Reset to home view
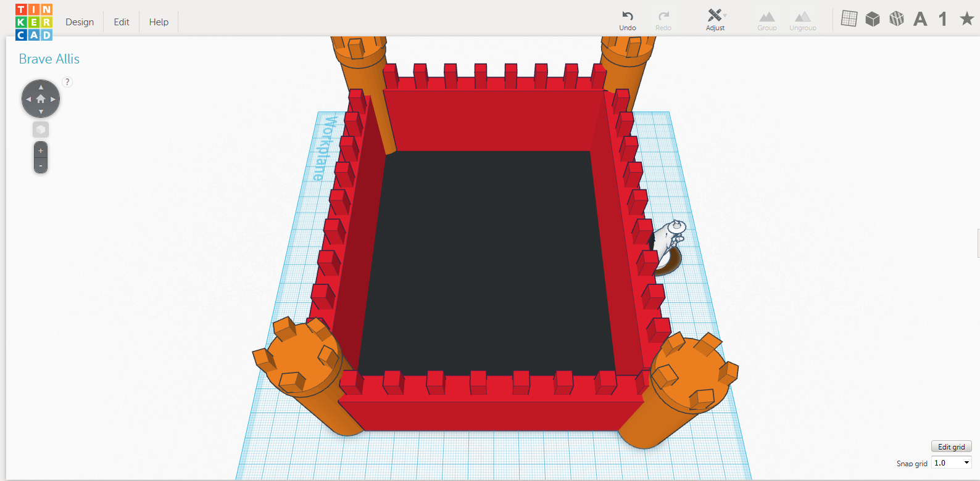This screenshot has height=481, width=980. coord(41,99)
